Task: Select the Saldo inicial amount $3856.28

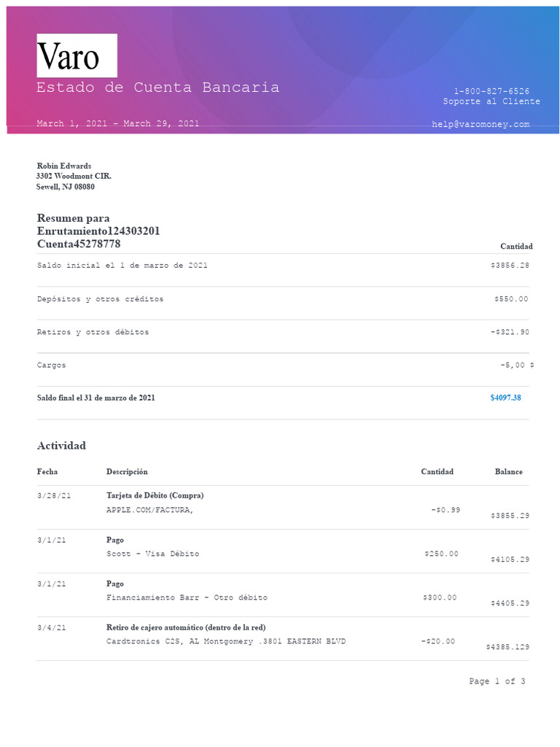Action: (x=510, y=266)
